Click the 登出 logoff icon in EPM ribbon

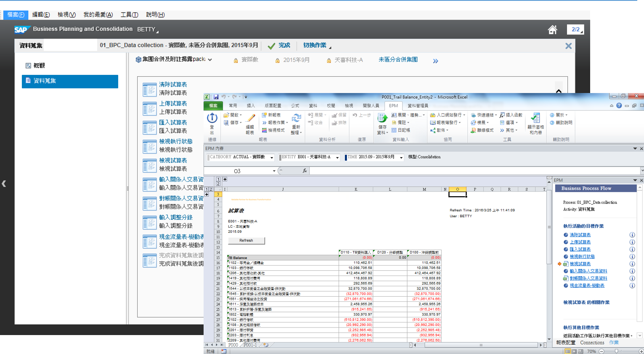click(212, 119)
